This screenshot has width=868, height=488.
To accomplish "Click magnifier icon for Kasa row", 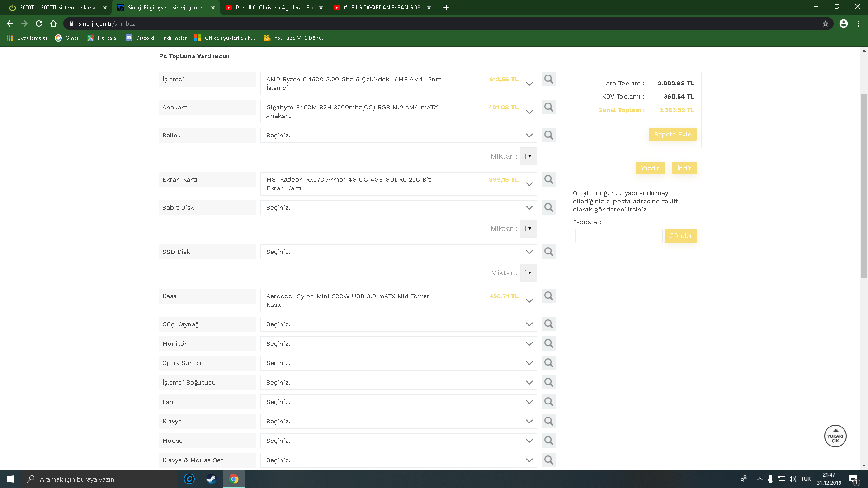I will 548,296.
